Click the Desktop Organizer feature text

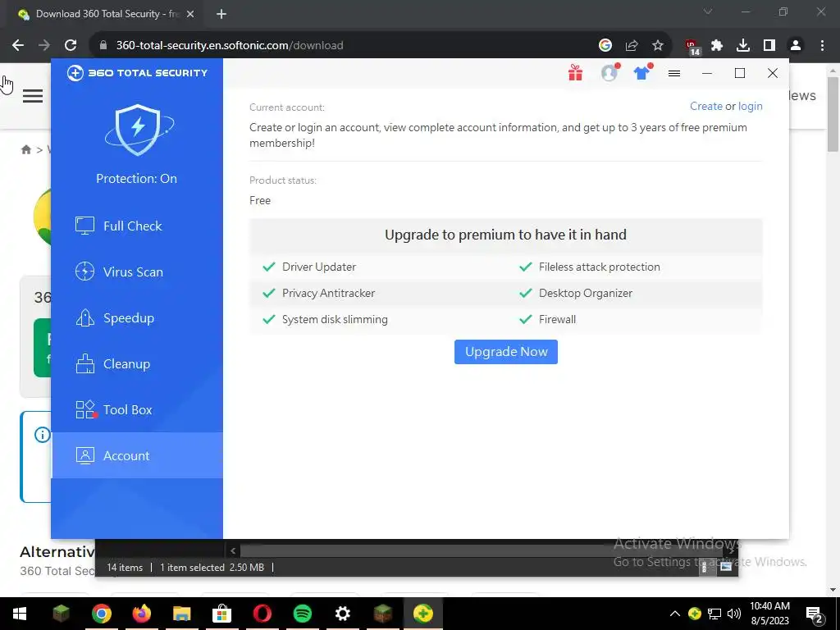[x=586, y=293]
